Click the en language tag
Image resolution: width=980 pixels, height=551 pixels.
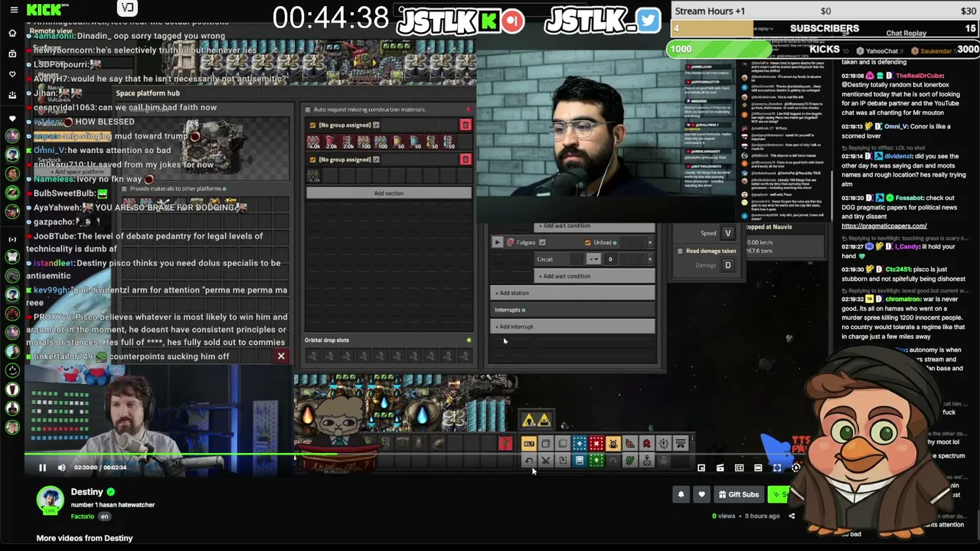(105, 517)
